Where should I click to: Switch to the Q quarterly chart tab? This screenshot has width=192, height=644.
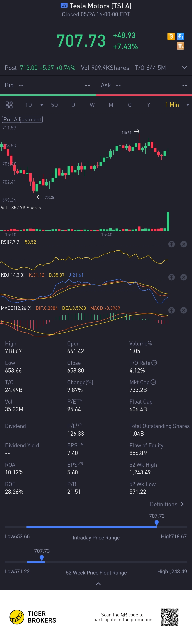pyautogui.click(x=130, y=105)
